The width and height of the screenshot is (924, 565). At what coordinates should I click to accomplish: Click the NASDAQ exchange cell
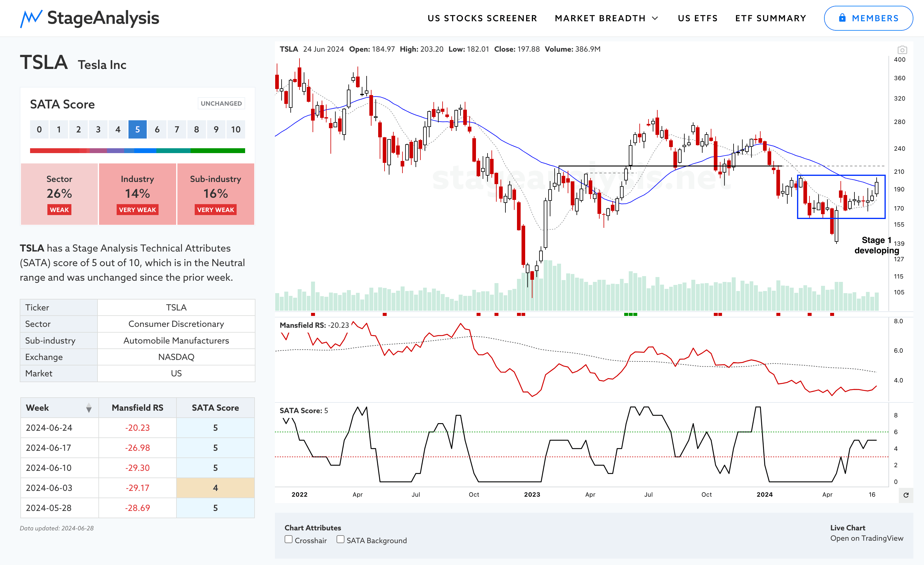click(x=176, y=357)
